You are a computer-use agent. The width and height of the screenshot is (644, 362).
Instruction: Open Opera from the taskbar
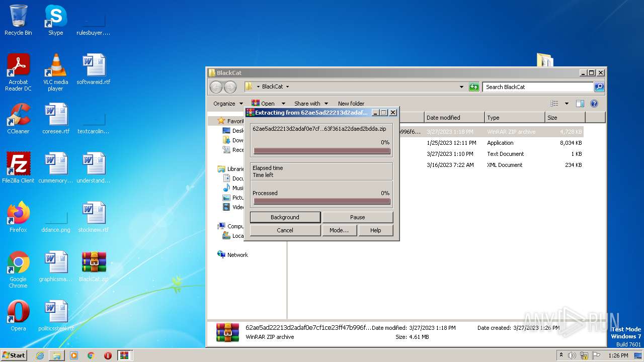coord(108,355)
